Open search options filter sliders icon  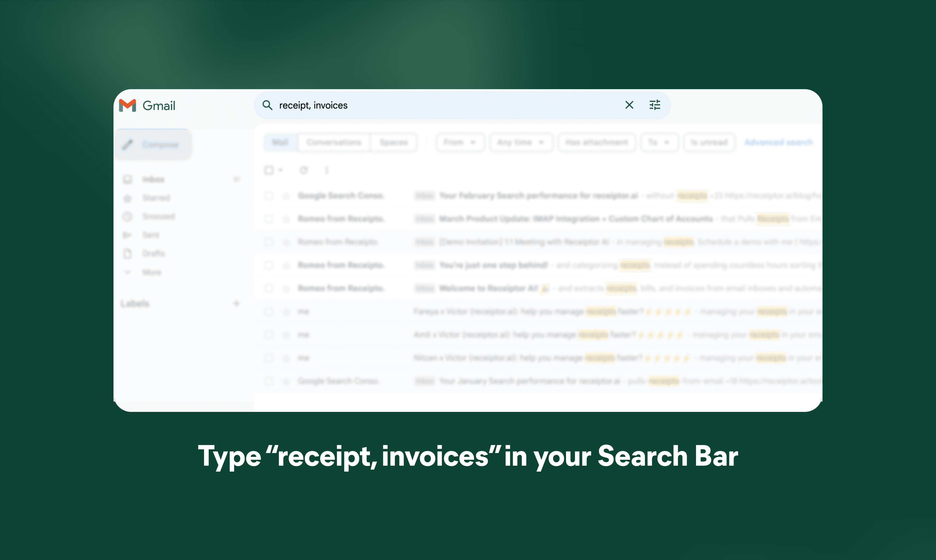pos(654,105)
